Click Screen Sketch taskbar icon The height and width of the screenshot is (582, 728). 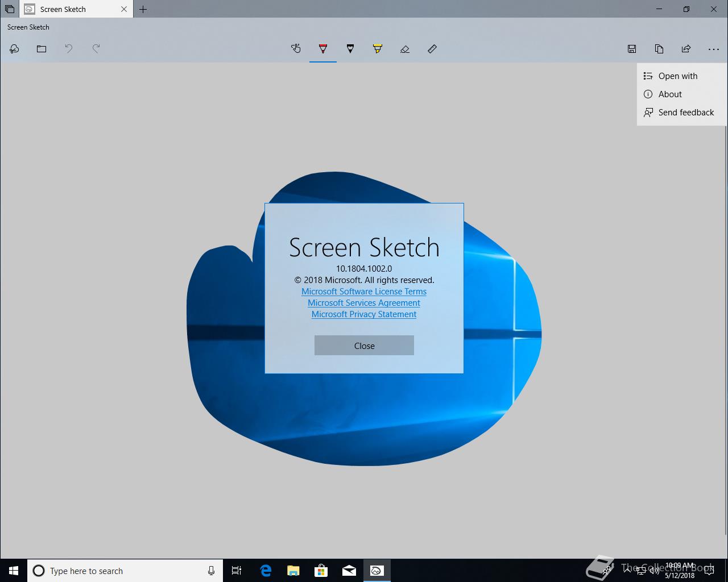[x=377, y=571]
